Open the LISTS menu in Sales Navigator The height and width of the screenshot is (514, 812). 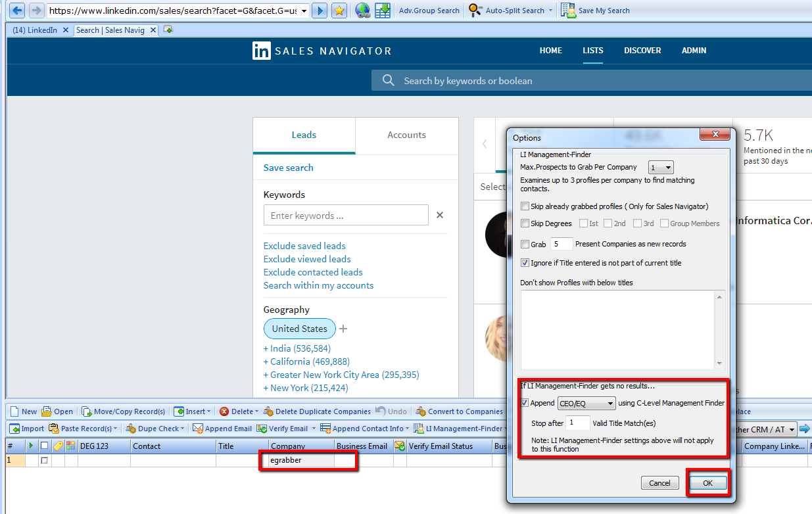click(593, 51)
